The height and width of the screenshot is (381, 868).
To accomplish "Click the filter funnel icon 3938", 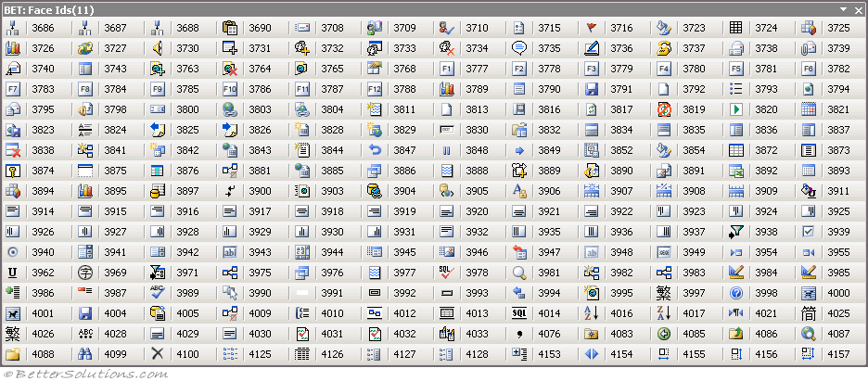I will (736, 232).
